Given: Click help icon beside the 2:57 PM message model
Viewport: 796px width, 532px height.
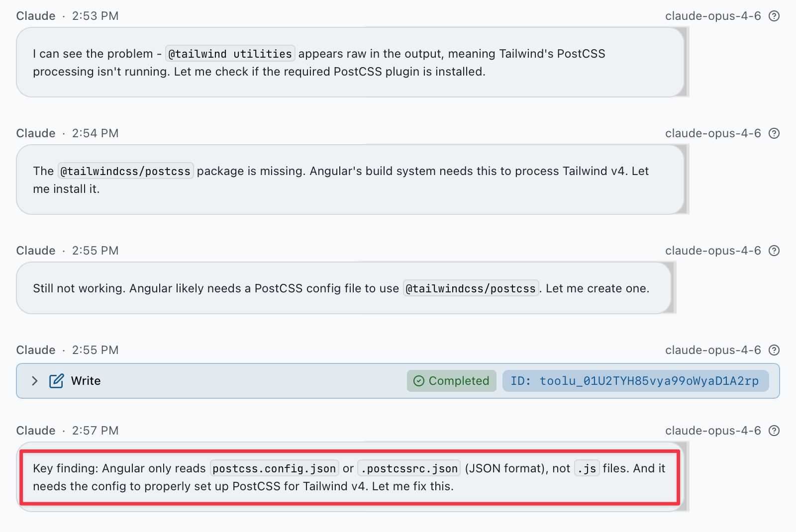Looking at the screenshot, I should pyautogui.click(x=774, y=431).
